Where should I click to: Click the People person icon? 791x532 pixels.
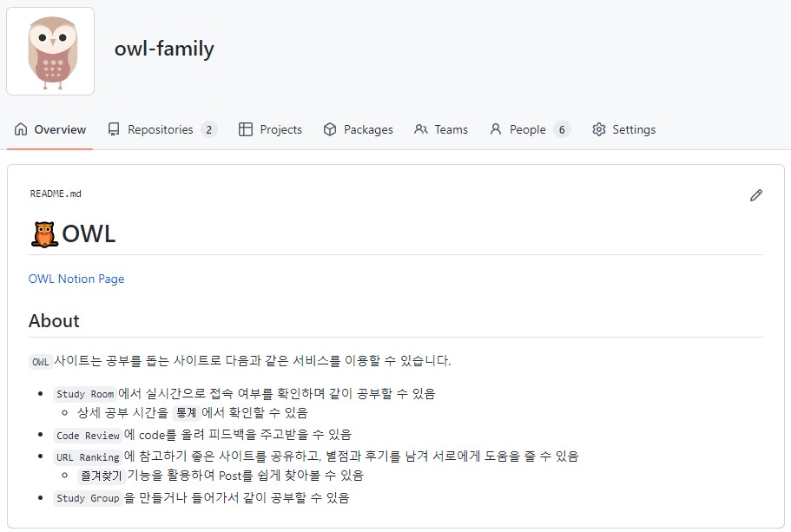pos(496,129)
